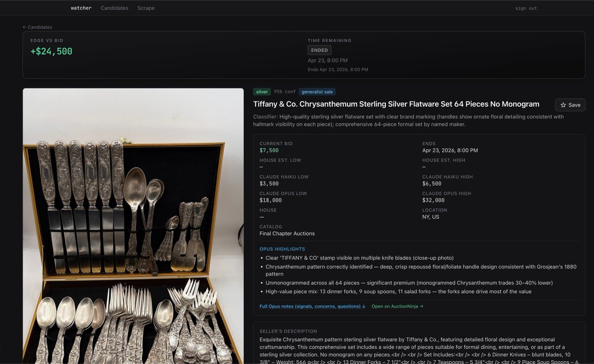The image size is (594, 364).
Task: Click the SELLER'S DESCRIPTION heading
Action: coord(288,331)
